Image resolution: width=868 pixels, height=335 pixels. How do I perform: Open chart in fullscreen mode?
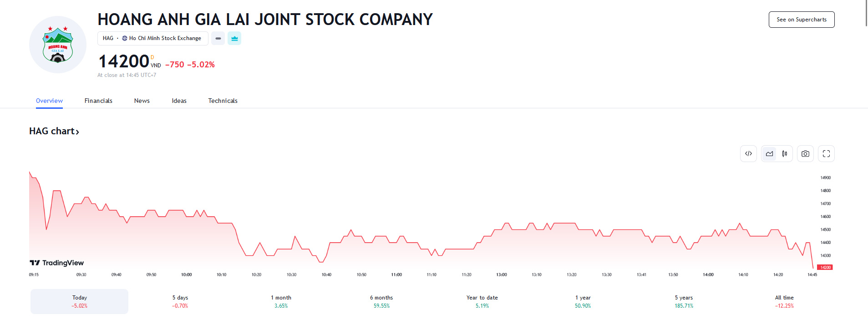826,154
